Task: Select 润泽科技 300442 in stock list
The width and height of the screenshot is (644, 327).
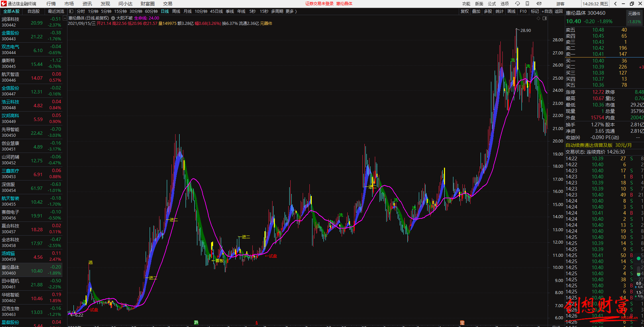Action: click(x=31, y=22)
